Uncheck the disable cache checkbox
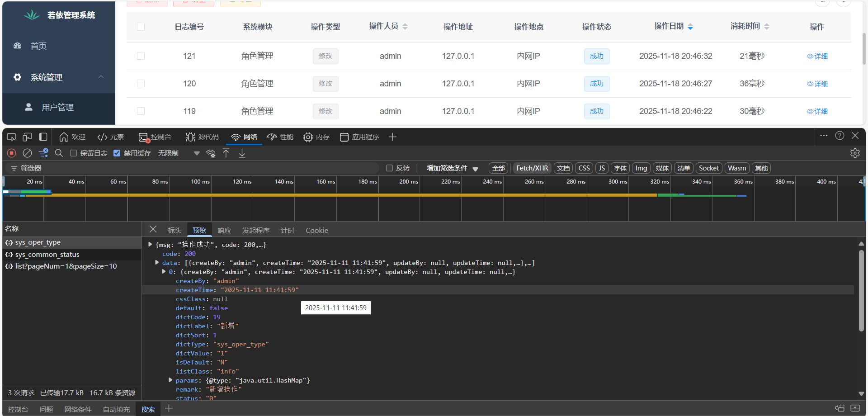The image size is (868, 416). 117,153
